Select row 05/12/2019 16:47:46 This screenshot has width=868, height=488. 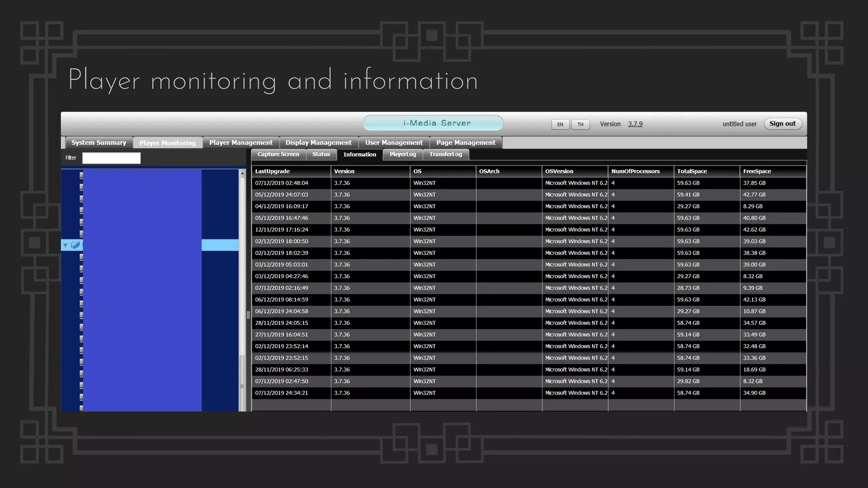529,218
